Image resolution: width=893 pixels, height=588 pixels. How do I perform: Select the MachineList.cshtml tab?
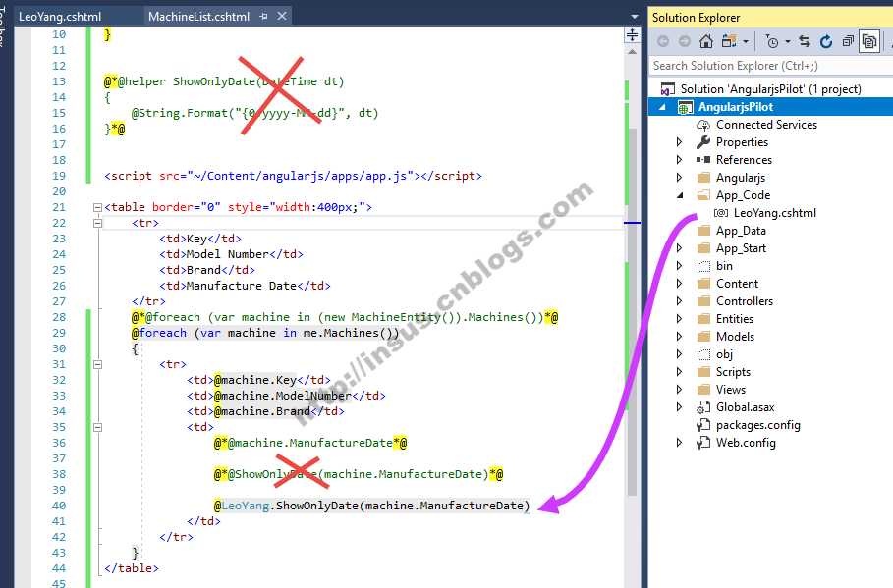198,17
